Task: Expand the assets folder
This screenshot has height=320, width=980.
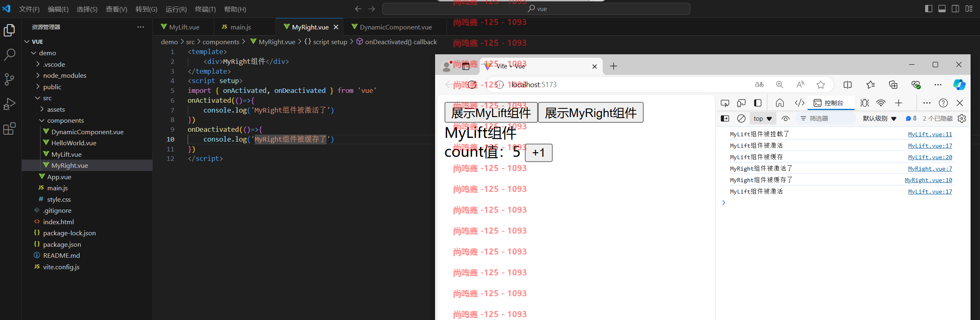Action: [42, 109]
